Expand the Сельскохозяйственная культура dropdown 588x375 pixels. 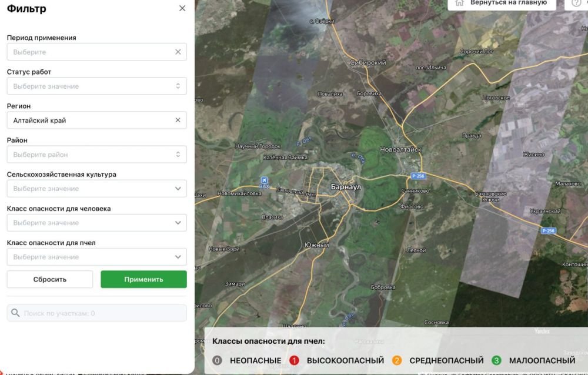(97, 188)
